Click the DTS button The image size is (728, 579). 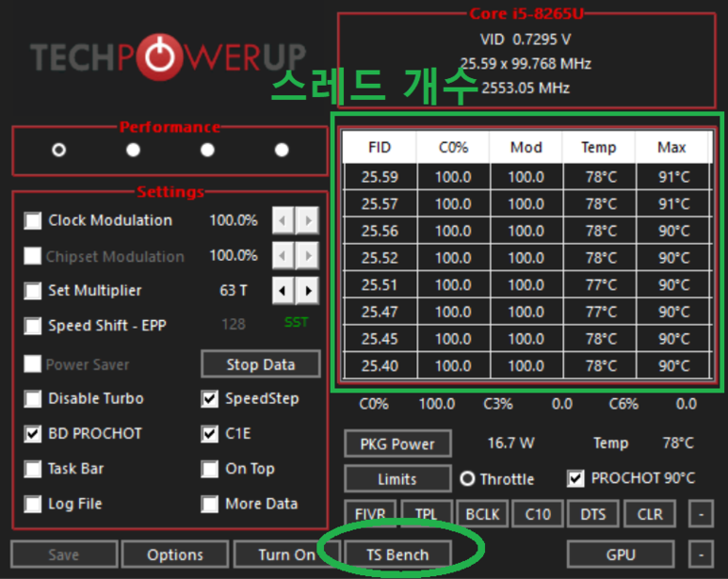[x=593, y=514]
